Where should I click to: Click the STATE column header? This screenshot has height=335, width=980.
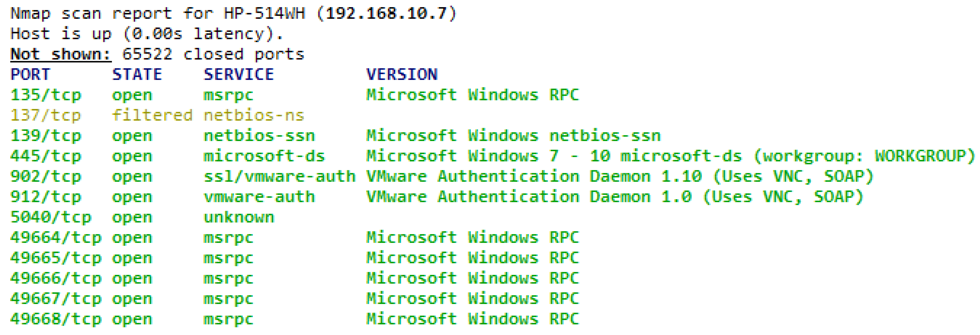pyautogui.click(x=137, y=75)
